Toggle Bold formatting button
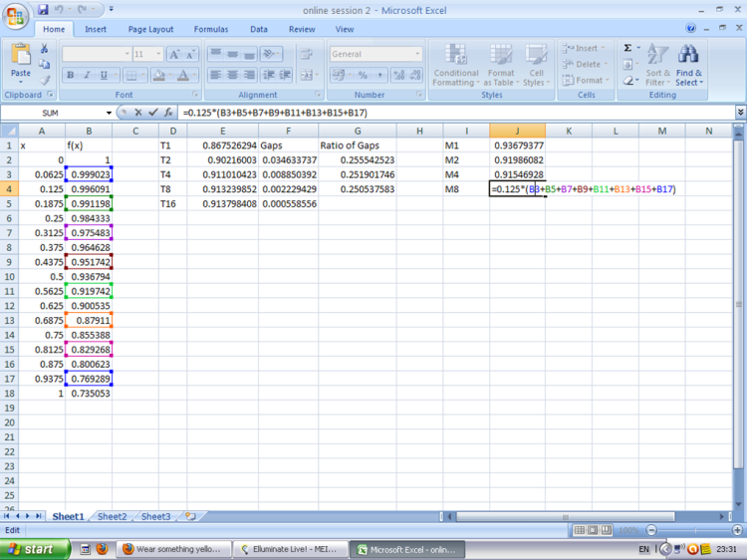 click(71, 75)
